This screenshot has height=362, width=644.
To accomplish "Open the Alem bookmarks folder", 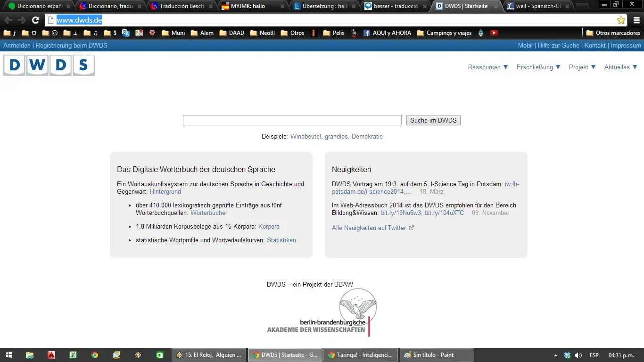I will (x=202, y=33).
